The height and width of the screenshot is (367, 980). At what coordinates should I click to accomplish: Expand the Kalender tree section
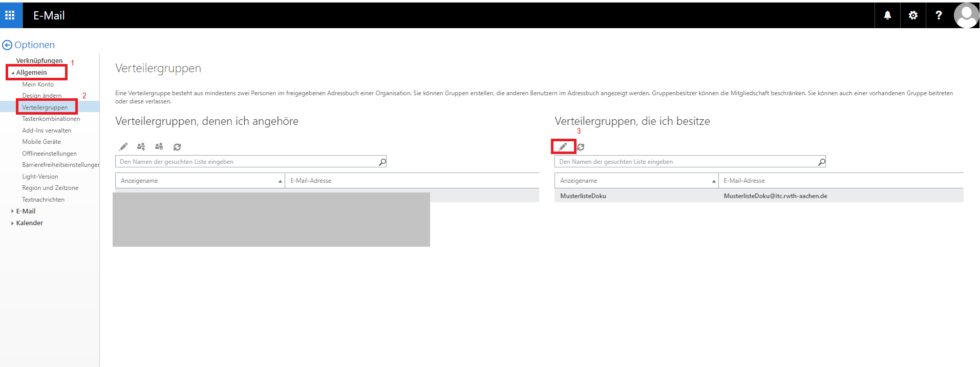[x=12, y=223]
